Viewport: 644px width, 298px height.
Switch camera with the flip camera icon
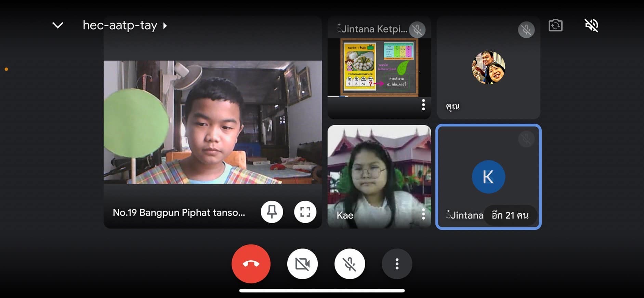(555, 25)
